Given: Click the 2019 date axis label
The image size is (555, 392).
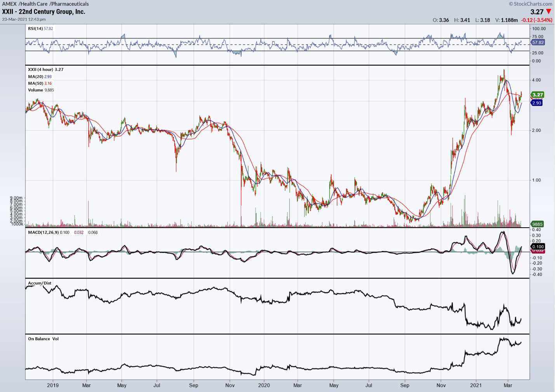Looking at the screenshot, I should coord(53,385).
